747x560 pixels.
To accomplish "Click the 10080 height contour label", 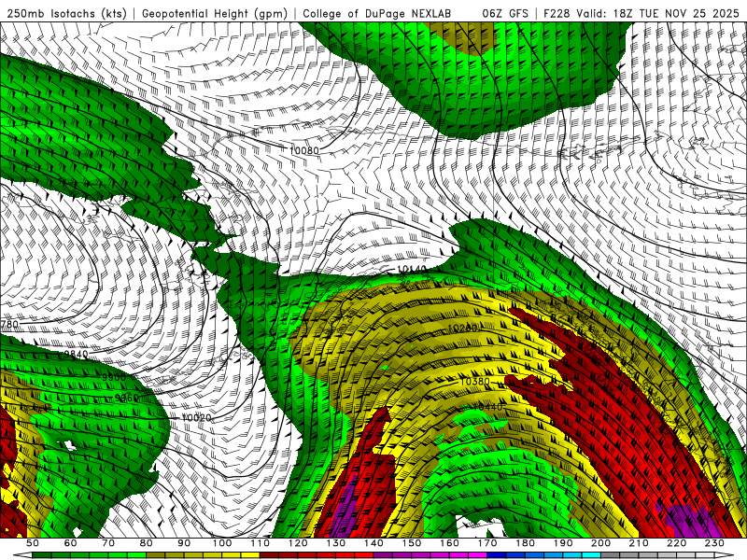I will (304, 150).
